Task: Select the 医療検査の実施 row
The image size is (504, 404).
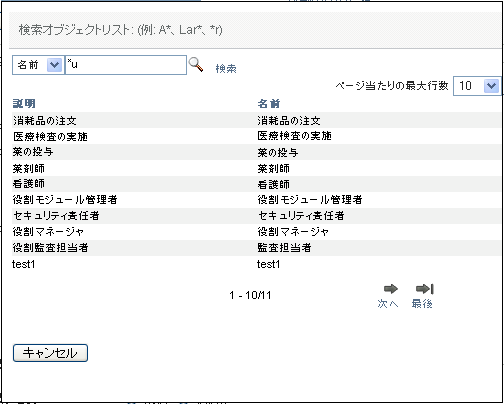Action: click(256, 136)
